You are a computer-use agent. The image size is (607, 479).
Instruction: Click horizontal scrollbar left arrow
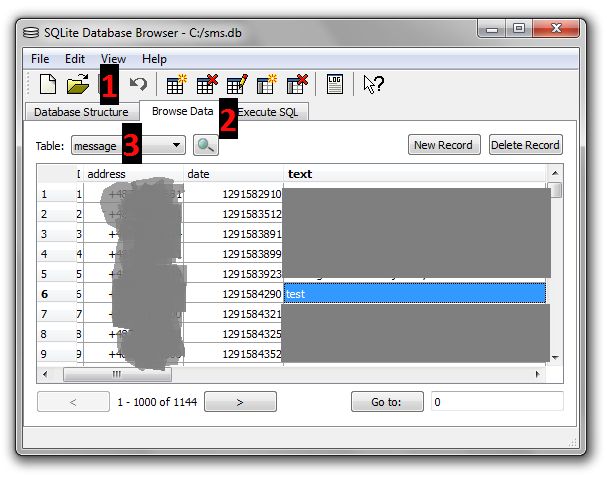click(x=45, y=374)
